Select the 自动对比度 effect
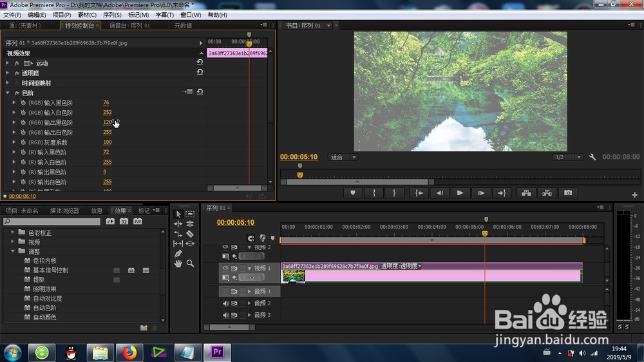 click(x=47, y=298)
